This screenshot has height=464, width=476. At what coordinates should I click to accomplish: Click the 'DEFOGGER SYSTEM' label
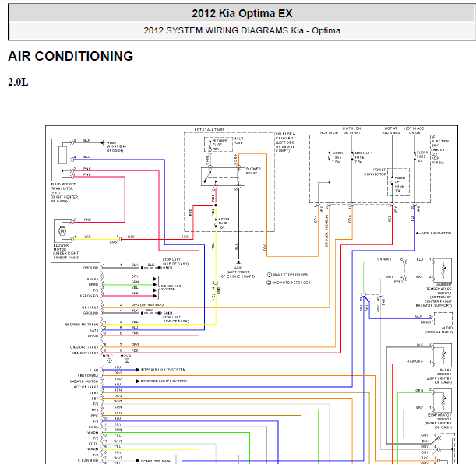[x=171, y=287]
